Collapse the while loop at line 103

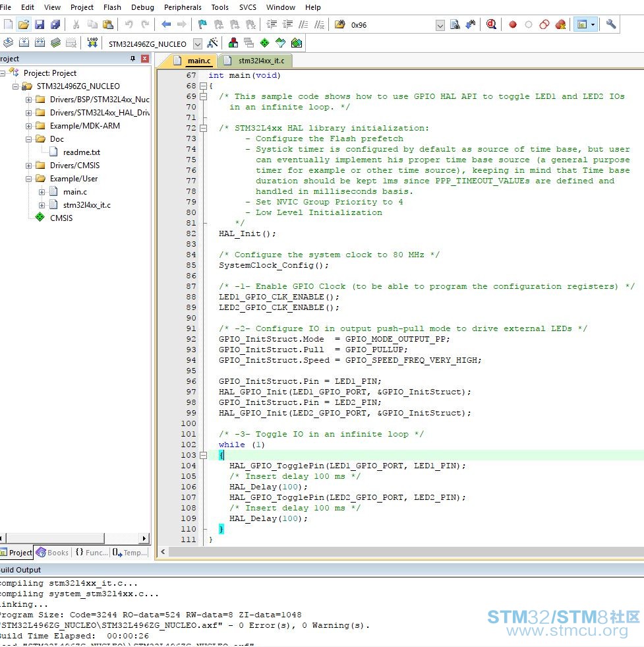pos(203,455)
